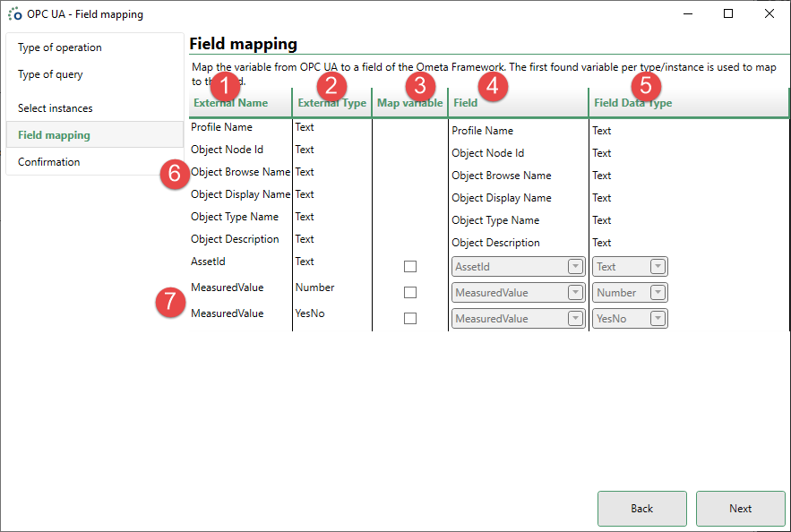This screenshot has height=532, width=791.
Task: Click the Back button
Action: point(641,509)
